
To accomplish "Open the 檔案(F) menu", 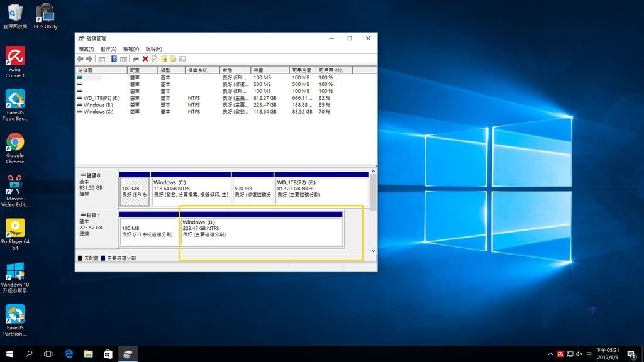I will tap(86, 48).
